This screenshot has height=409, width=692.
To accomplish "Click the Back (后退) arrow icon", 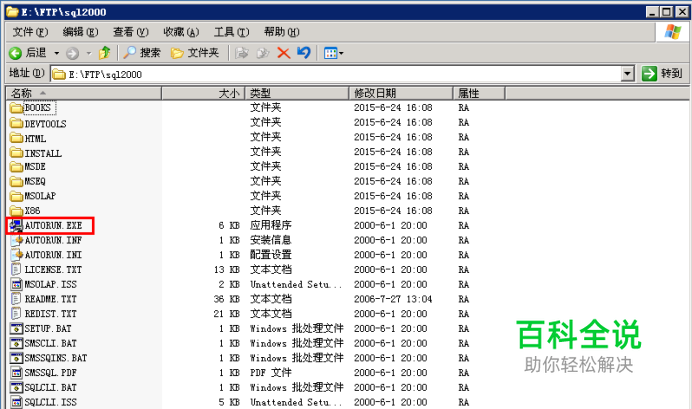I will click(x=15, y=53).
